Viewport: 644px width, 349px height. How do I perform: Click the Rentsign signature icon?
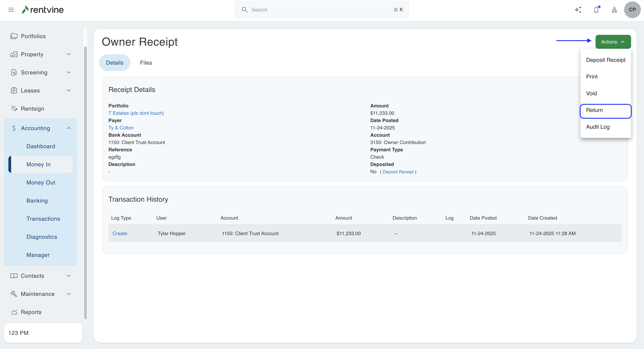click(14, 109)
